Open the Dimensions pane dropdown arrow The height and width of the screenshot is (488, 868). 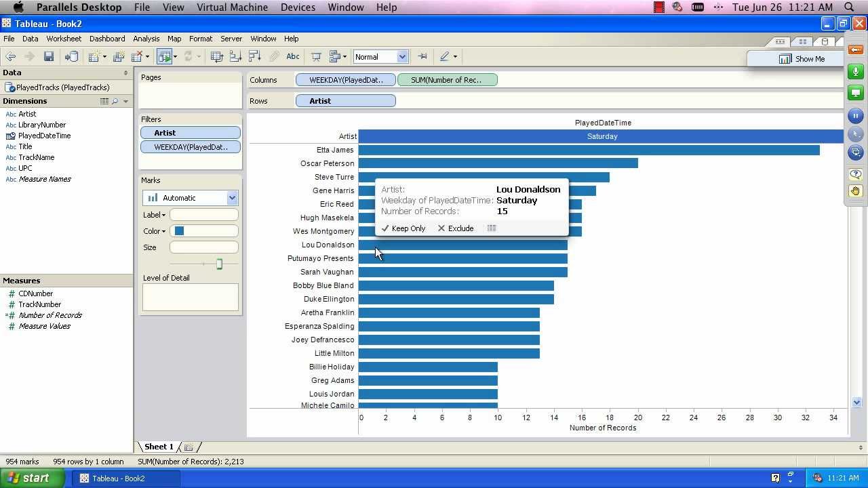coord(125,101)
